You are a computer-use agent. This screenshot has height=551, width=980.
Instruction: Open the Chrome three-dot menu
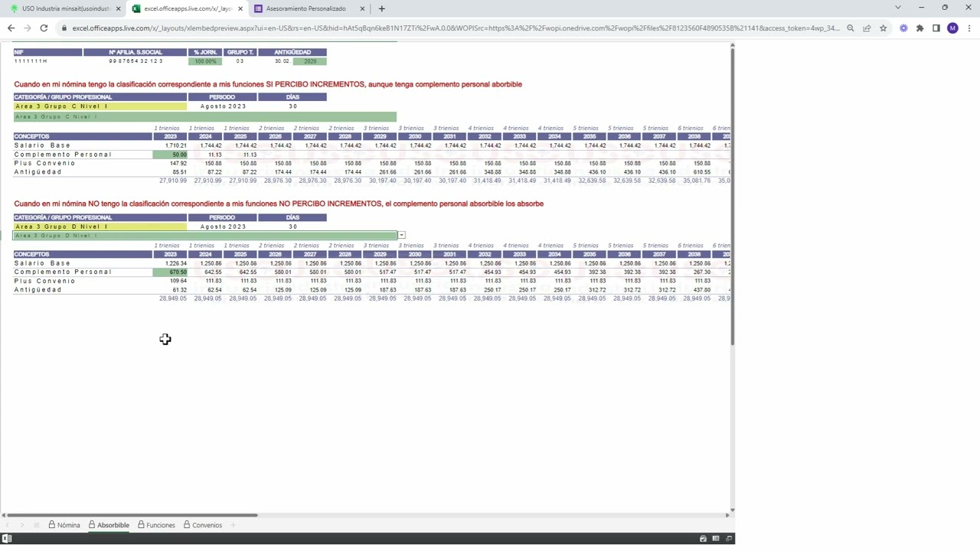pos(968,28)
